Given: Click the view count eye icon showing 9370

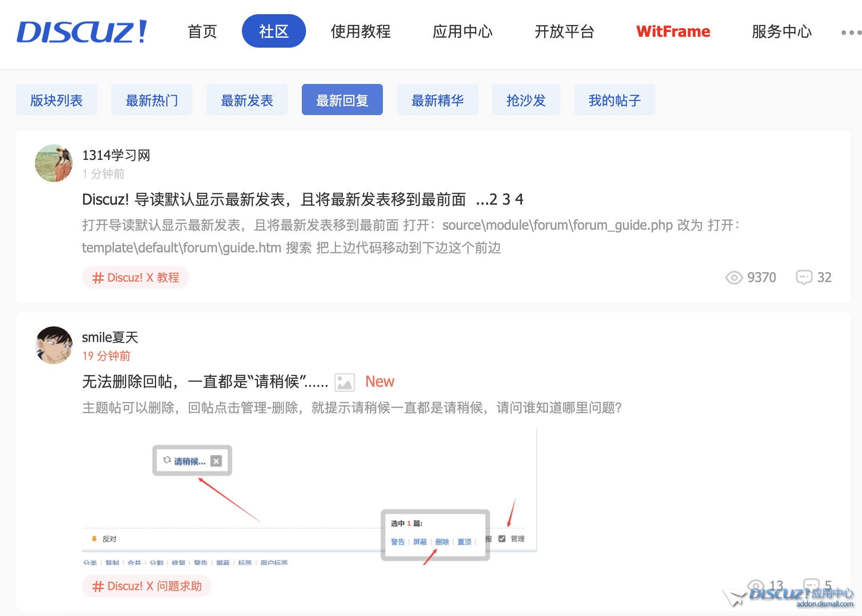Looking at the screenshot, I should tap(734, 277).
